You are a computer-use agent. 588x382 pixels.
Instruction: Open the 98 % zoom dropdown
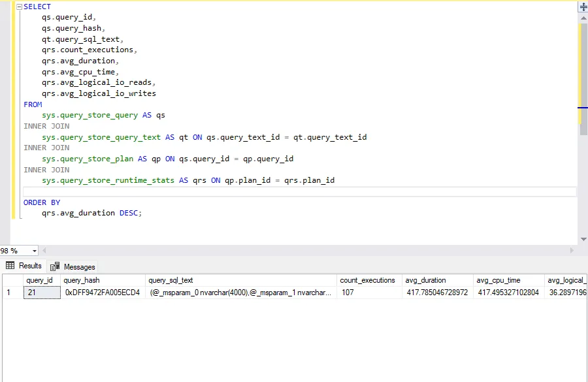(35, 251)
